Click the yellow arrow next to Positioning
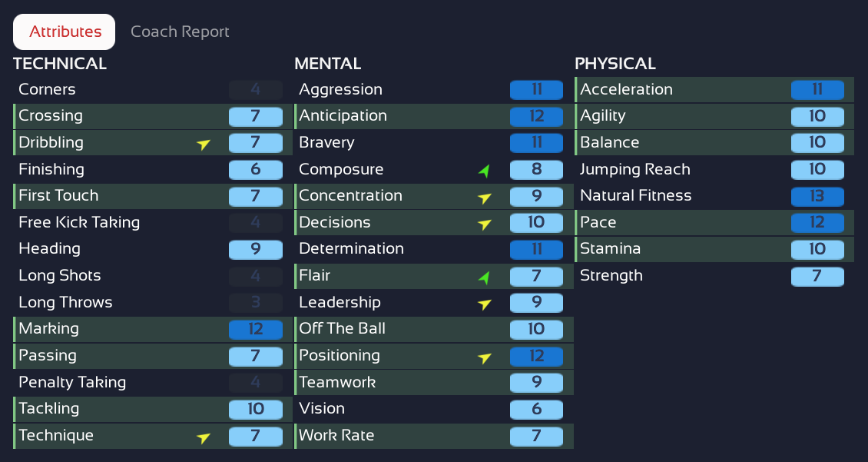The image size is (868, 462). (x=484, y=357)
